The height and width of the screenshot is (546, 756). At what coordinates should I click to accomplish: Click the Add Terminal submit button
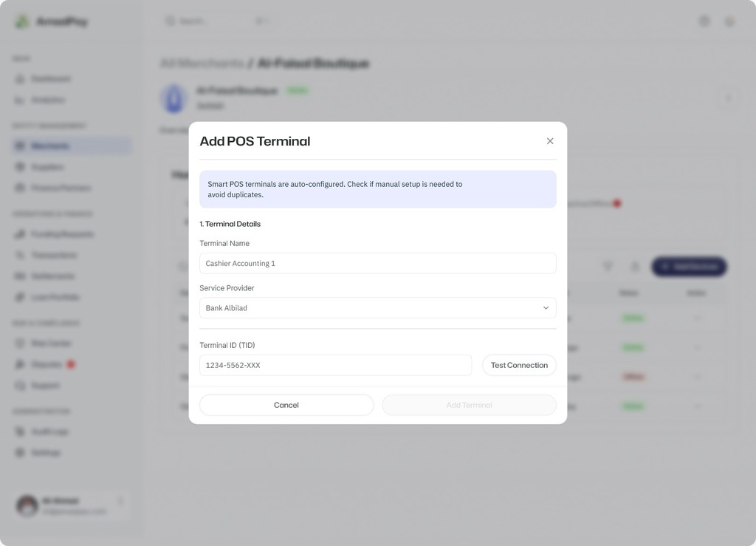[x=469, y=405]
